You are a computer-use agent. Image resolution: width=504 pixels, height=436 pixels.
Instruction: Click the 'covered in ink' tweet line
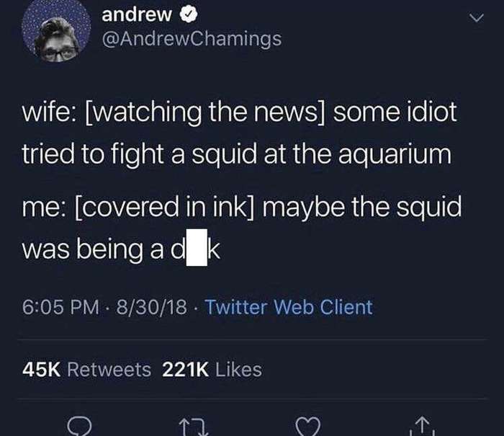(242, 208)
